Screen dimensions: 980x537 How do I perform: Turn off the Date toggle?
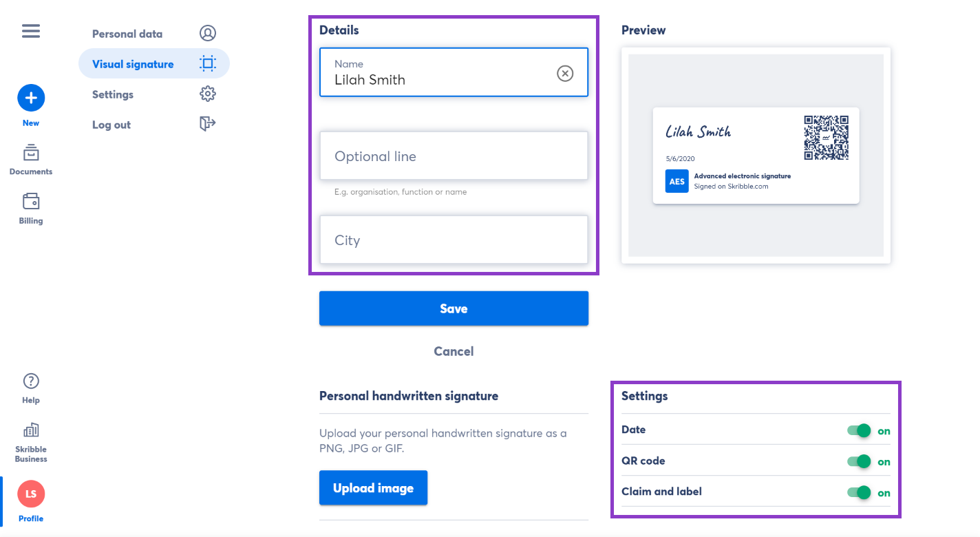[859, 430]
